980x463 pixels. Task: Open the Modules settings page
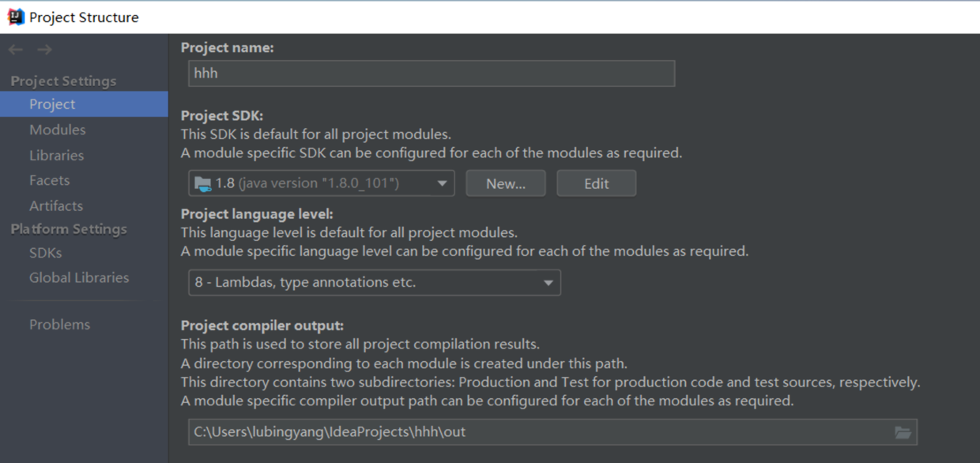pyautogui.click(x=57, y=130)
